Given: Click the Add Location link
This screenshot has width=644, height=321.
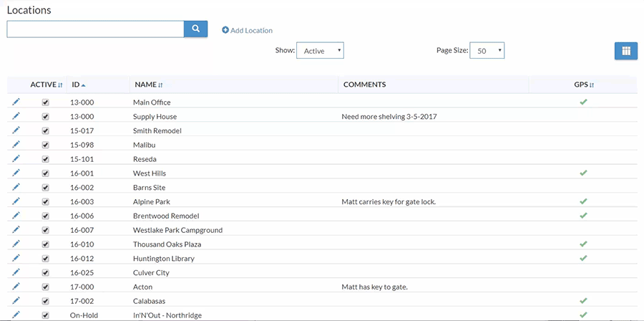Looking at the screenshot, I should coord(248,30).
